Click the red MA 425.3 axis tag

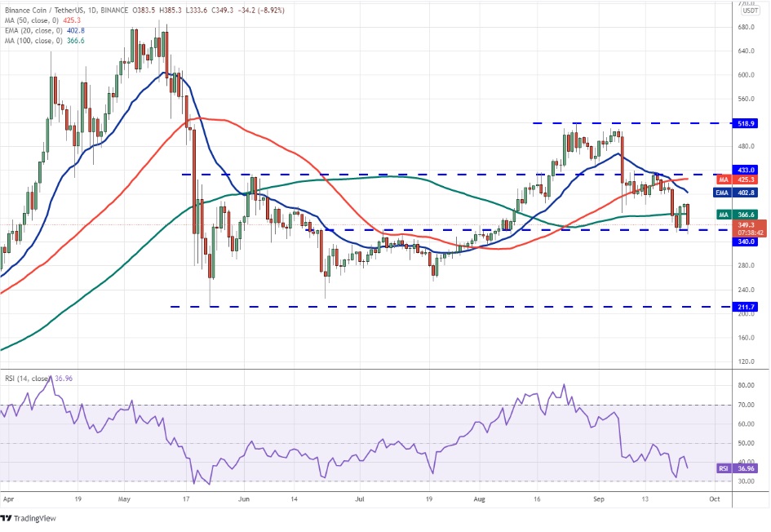point(739,180)
